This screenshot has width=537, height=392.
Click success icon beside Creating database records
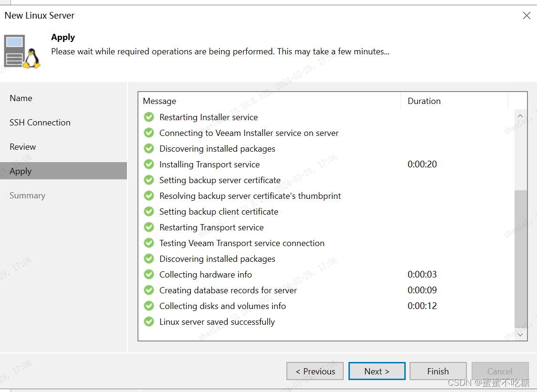149,290
